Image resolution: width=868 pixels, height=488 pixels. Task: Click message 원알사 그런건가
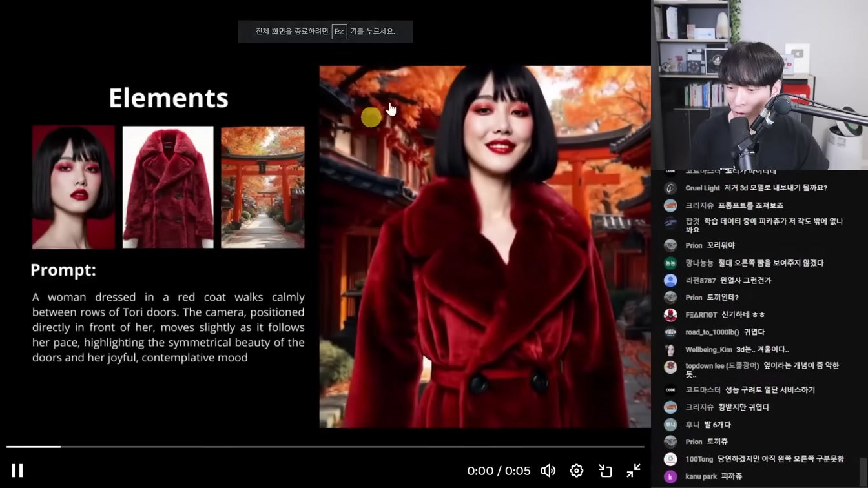(x=746, y=281)
